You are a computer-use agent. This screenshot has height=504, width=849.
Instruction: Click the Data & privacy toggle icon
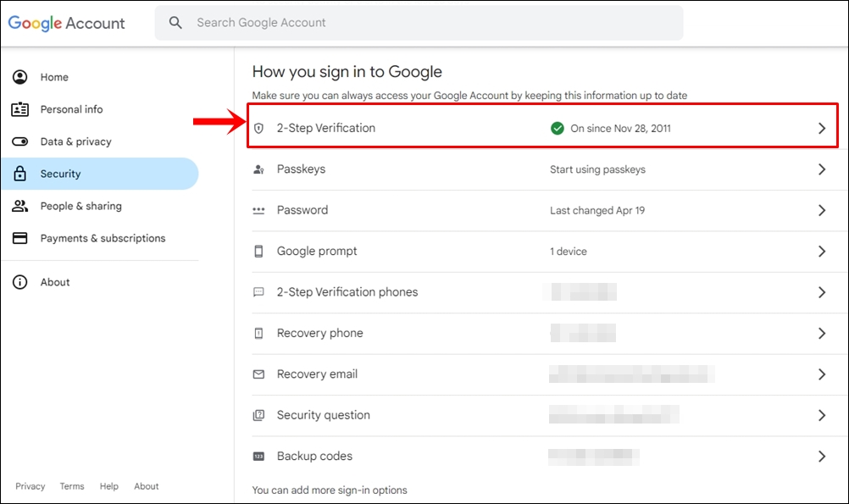[x=20, y=141]
